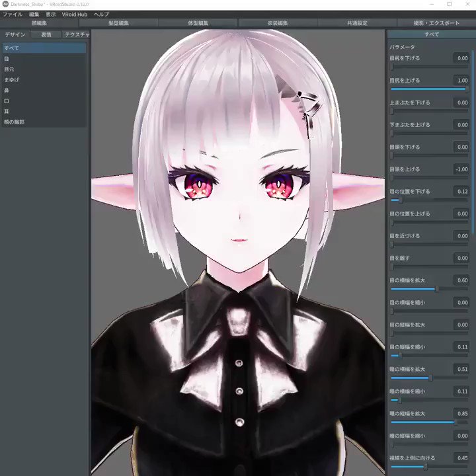Select the 顔の輪郭 category
Image resolution: width=476 pixels, height=476 pixels.
(x=44, y=122)
